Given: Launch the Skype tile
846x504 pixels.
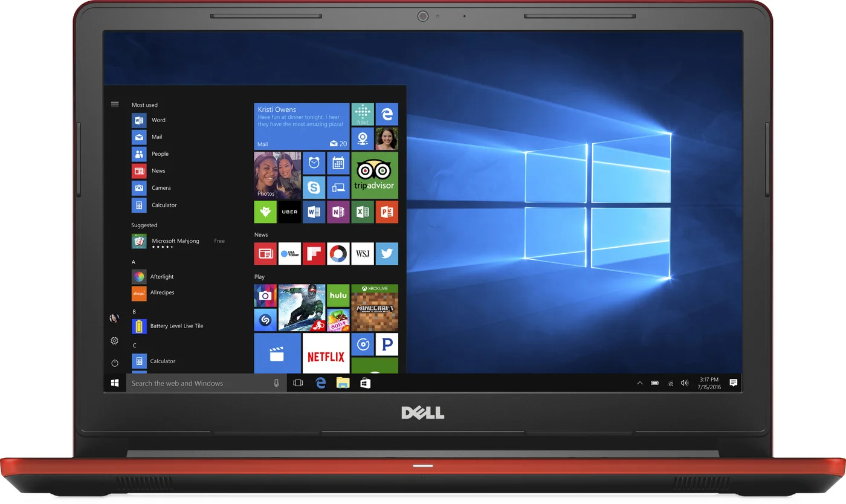Looking at the screenshot, I should [x=314, y=187].
